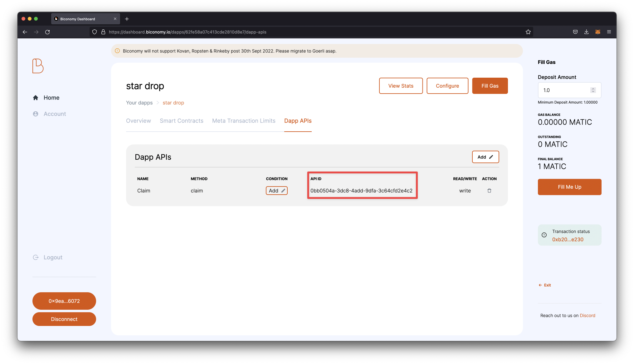634x364 pixels.
Task: Open the browser downloads icon
Action: click(x=586, y=32)
